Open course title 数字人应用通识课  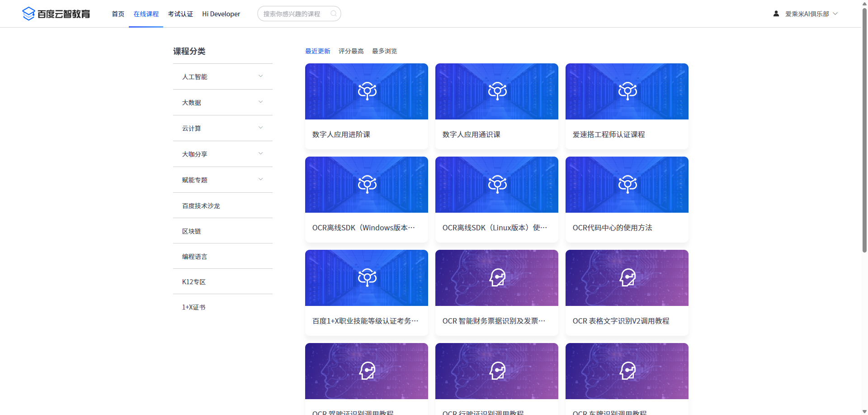pyautogui.click(x=472, y=134)
